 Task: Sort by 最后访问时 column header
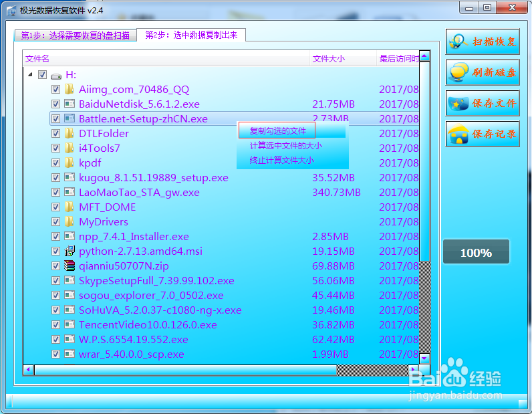pyautogui.click(x=398, y=59)
